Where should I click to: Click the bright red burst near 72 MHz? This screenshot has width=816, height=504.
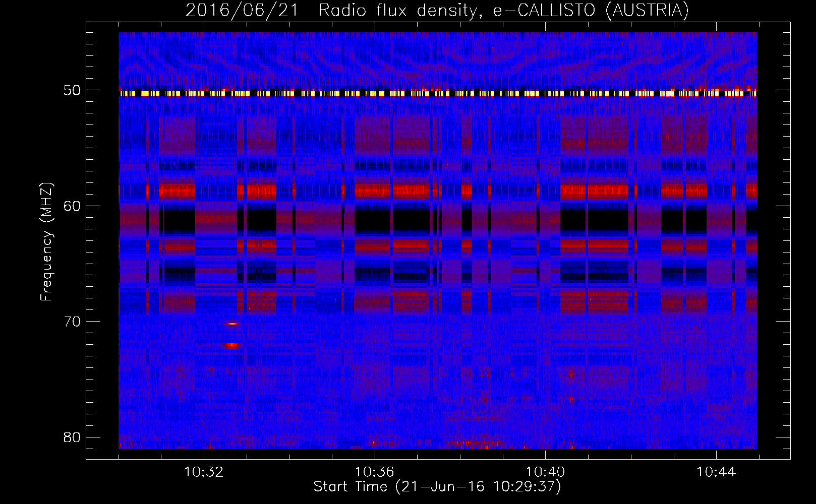point(231,346)
